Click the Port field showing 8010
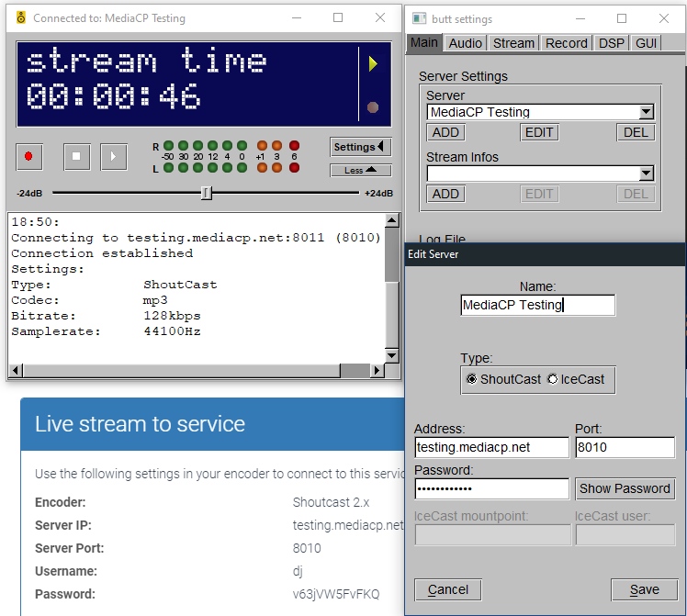Screen dimensions: 687x616 coord(625,447)
